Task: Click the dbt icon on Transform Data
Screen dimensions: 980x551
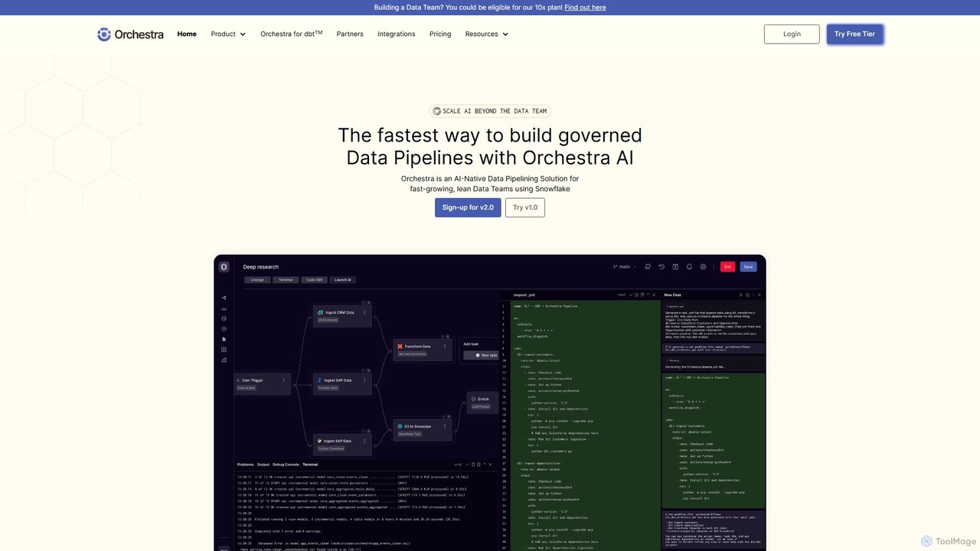Action: [400, 347]
